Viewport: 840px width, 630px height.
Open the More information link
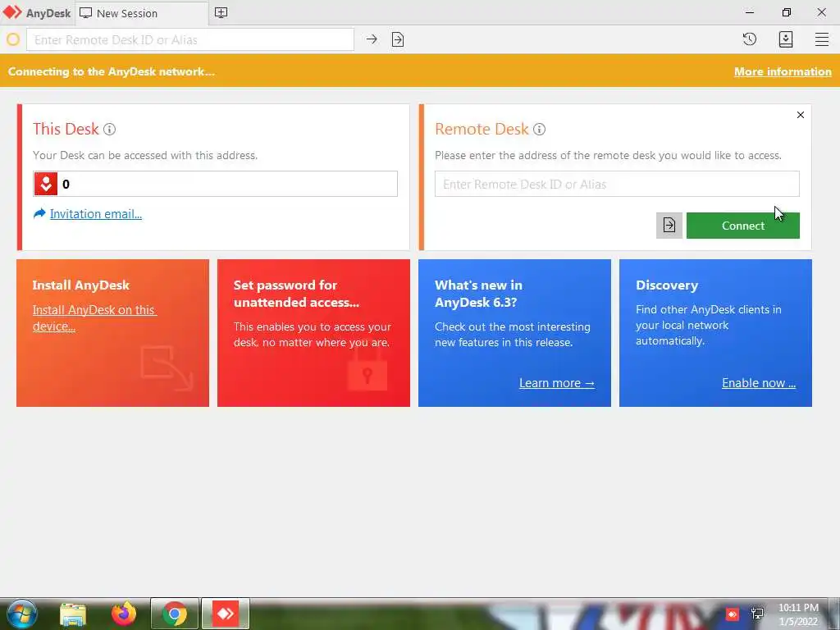(783, 72)
